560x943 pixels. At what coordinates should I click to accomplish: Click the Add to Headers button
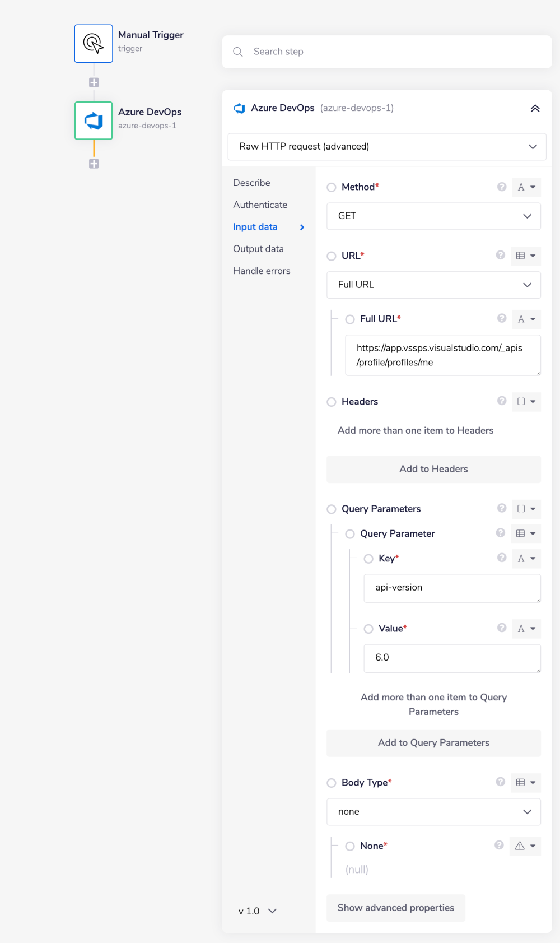click(x=433, y=469)
